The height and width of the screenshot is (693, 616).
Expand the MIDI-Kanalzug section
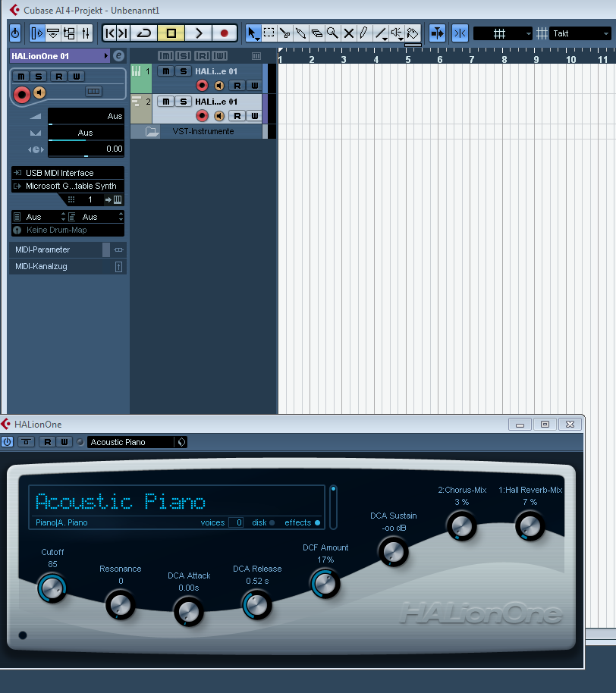(x=68, y=266)
